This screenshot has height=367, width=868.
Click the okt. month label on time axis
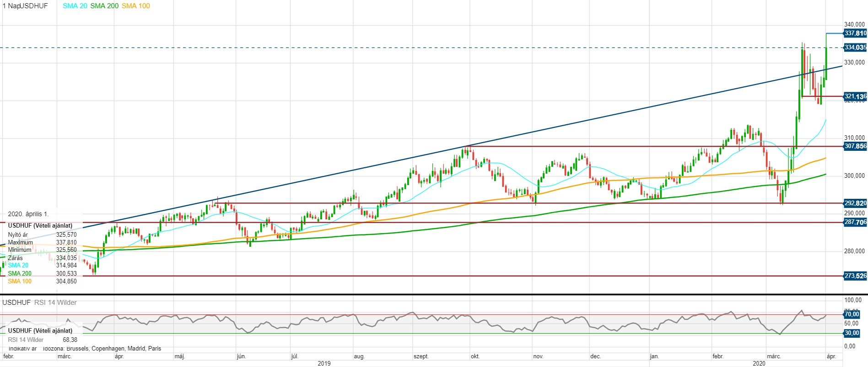pyautogui.click(x=475, y=356)
